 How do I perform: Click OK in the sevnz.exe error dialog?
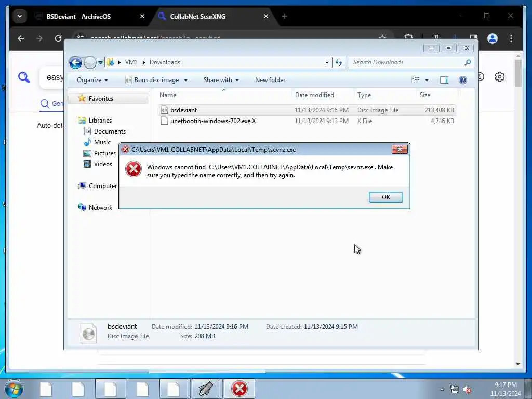(x=386, y=197)
